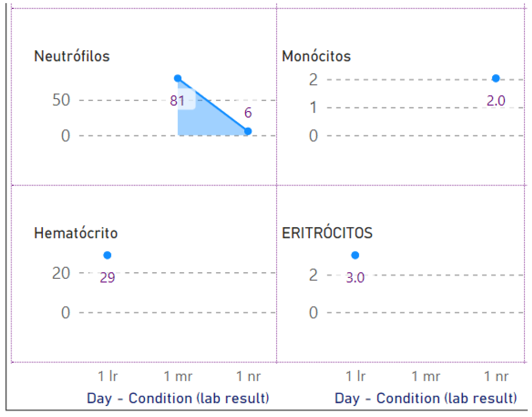Click the left "Day - Condition (lab result)" axis title
This screenshot has width=532, height=417.
coord(178,399)
